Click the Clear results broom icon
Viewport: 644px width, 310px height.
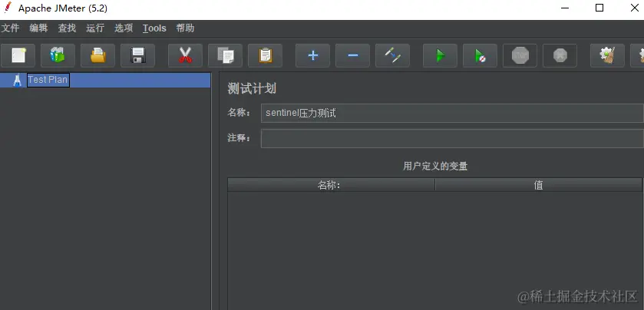[607, 55]
